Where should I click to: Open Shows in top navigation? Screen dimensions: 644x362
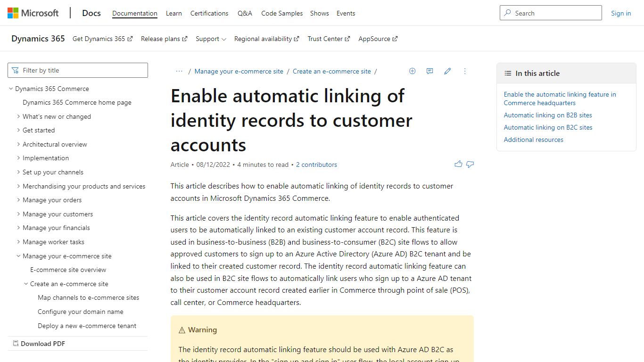tap(320, 13)
